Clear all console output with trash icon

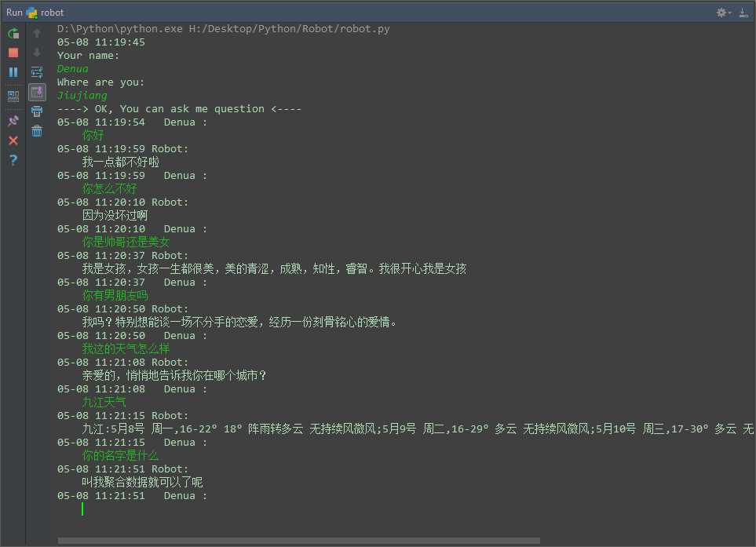pyautogui.click(x=37, y=130)
